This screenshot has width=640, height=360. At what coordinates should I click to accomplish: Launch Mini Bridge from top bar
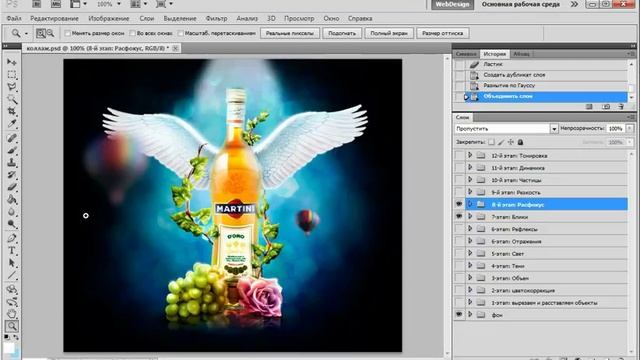[x=56, y=4]
